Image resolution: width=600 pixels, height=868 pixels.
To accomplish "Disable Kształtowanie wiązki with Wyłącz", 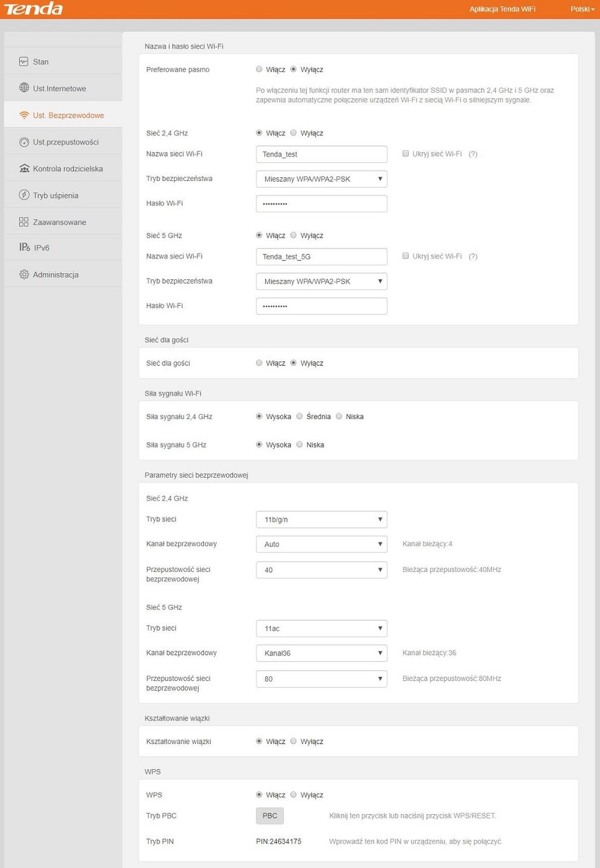I will click(294, 741).
